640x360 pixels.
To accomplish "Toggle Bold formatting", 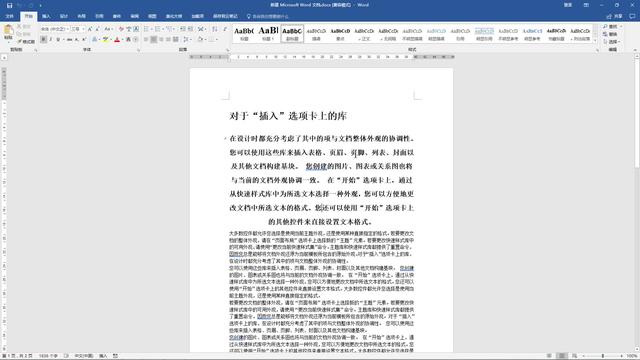I will (43, 40).
